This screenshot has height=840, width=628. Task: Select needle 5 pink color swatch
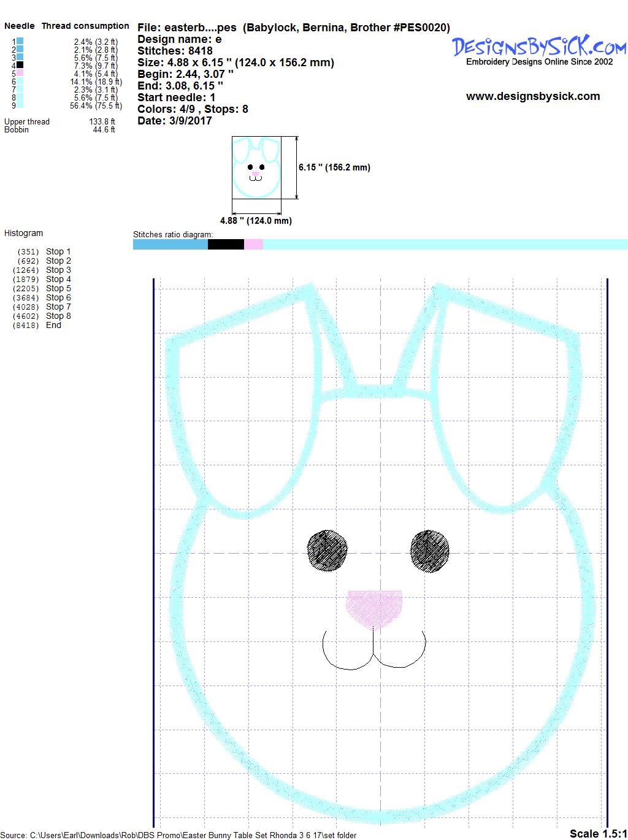coord(20,73)
